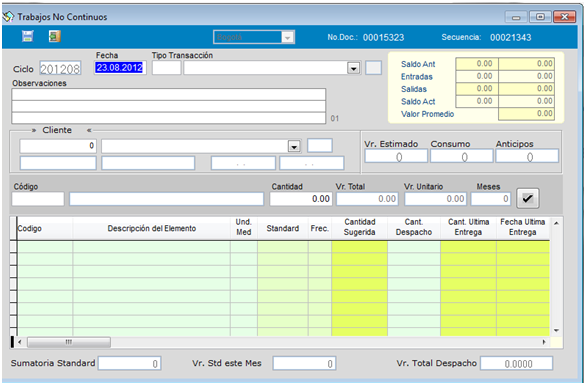Click the second Cliente row left field
Image resolution: width=586 pixels, height=385 pixels.
pyautogui.click(x=58, y=163)
